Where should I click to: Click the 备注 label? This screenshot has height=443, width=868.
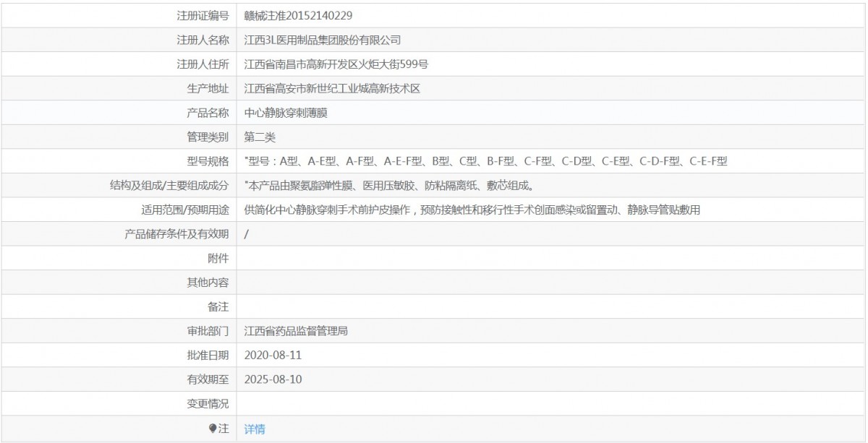tap(218, 307)
